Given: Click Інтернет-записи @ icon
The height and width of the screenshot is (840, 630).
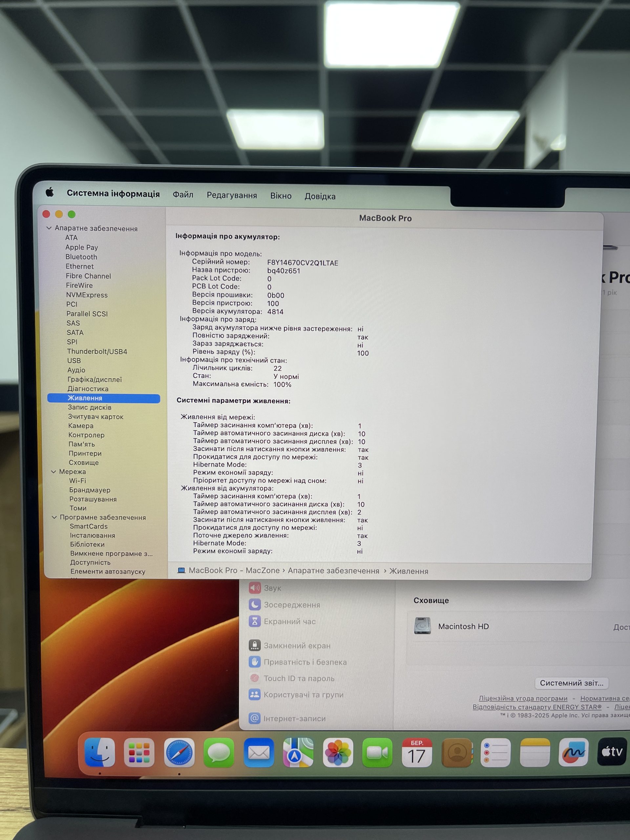Looking at the screenshot, I should [x=254, y=719].
